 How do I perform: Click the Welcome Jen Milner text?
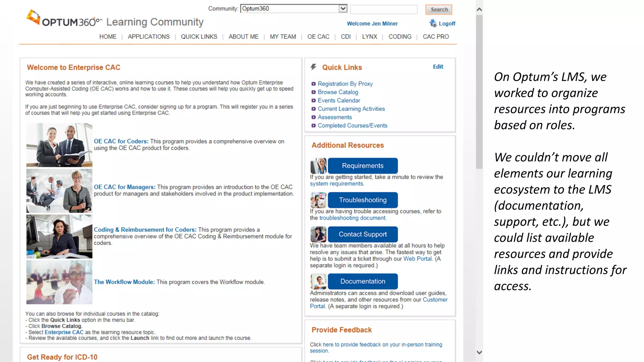click(x=372, y=24)
